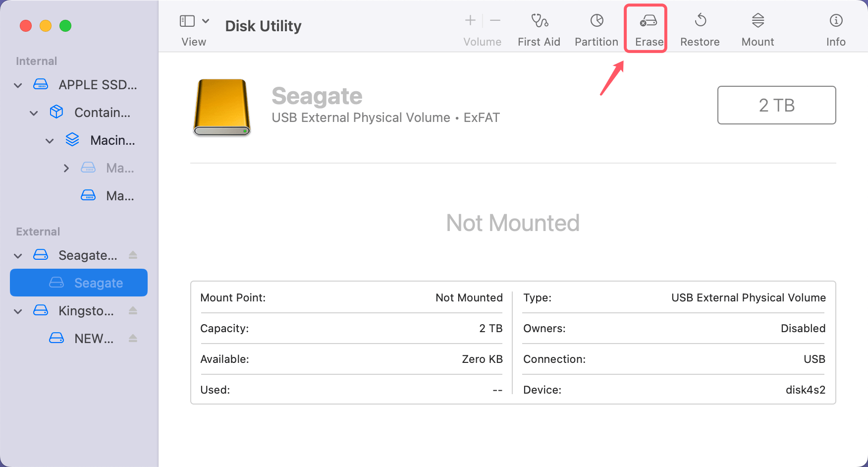Collapse the APPLE SSD tree item
The image size is (868, 467).
point(18,85)
